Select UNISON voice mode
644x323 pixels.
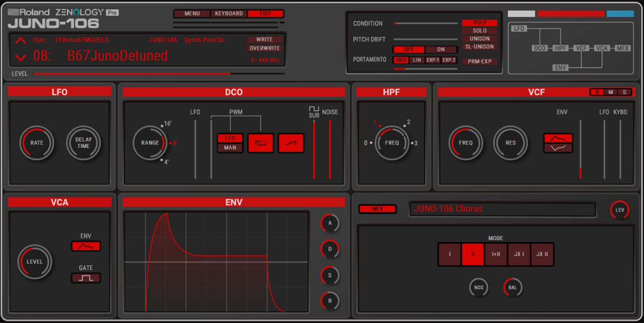coord(479,38)
